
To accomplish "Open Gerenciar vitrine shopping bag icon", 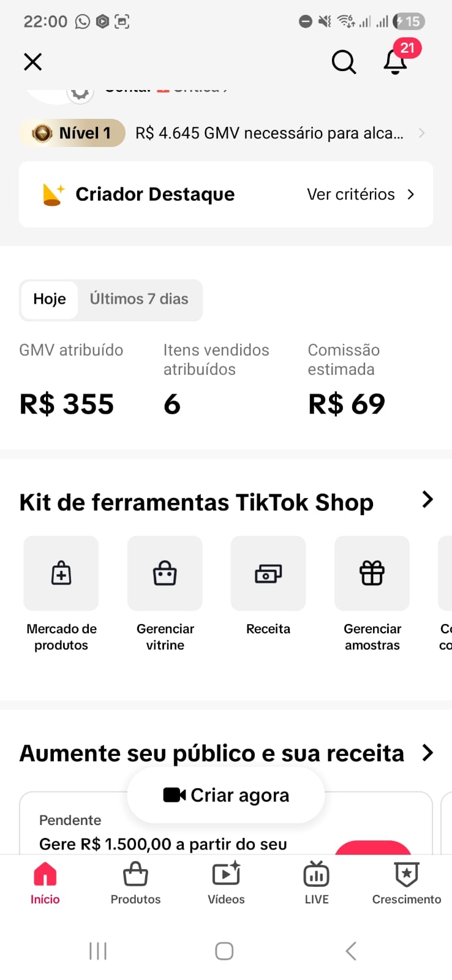I will pos(165,574).
